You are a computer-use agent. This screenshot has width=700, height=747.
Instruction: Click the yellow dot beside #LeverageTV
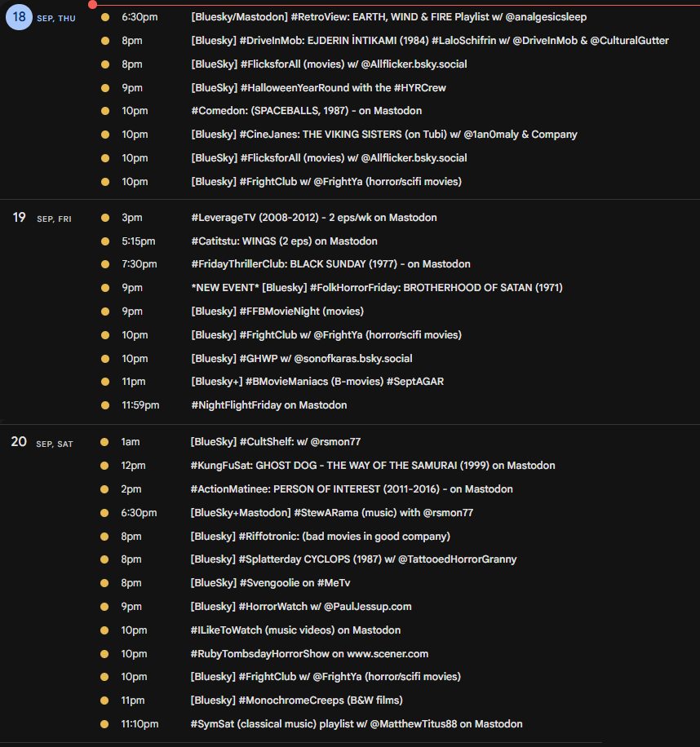pos(105,218)
